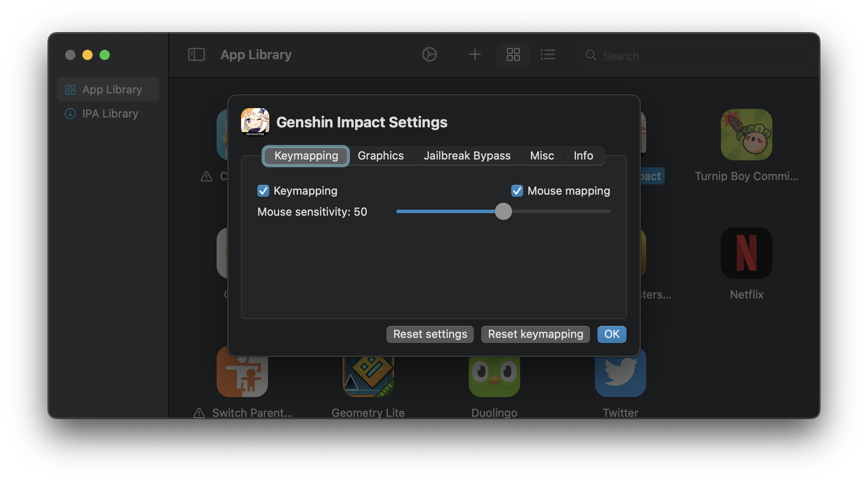Viewport: 868px width, 482px height.
Task: Confirm settings with OK
Action: pos(612,334)
